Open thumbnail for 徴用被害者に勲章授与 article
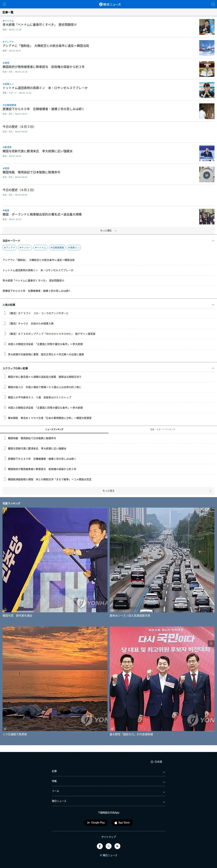Viewport: 217px width, 868px height. click(207, 69)
